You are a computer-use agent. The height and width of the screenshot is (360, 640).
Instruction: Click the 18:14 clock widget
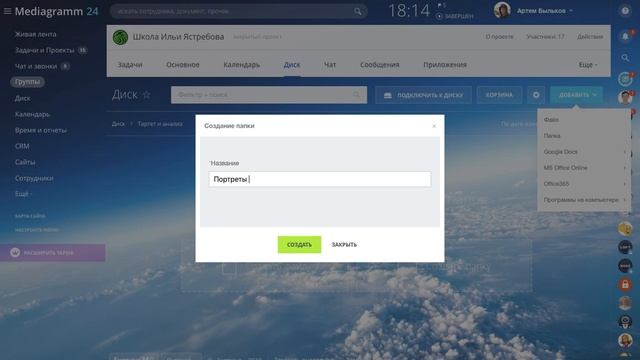pyautogui.click(x=409, y=11)
